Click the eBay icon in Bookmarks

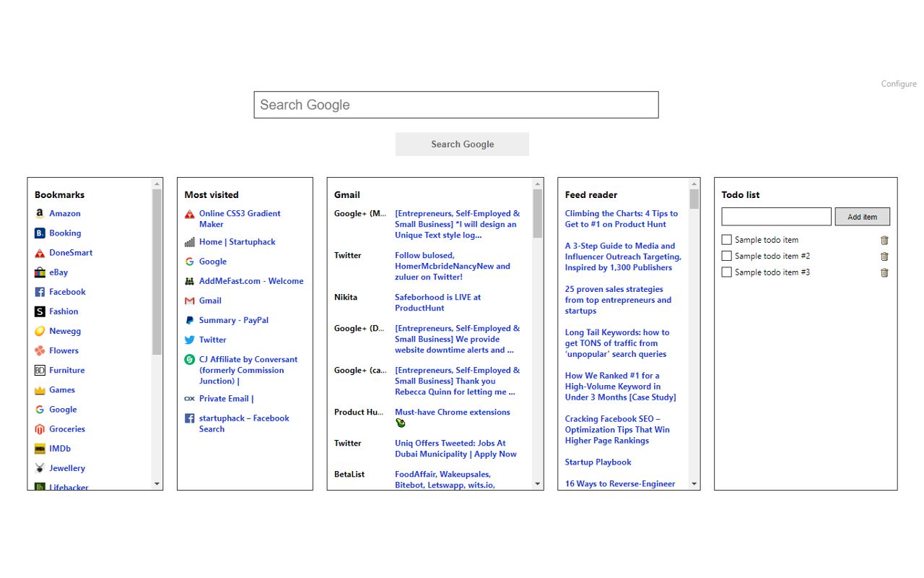point(39,272)
